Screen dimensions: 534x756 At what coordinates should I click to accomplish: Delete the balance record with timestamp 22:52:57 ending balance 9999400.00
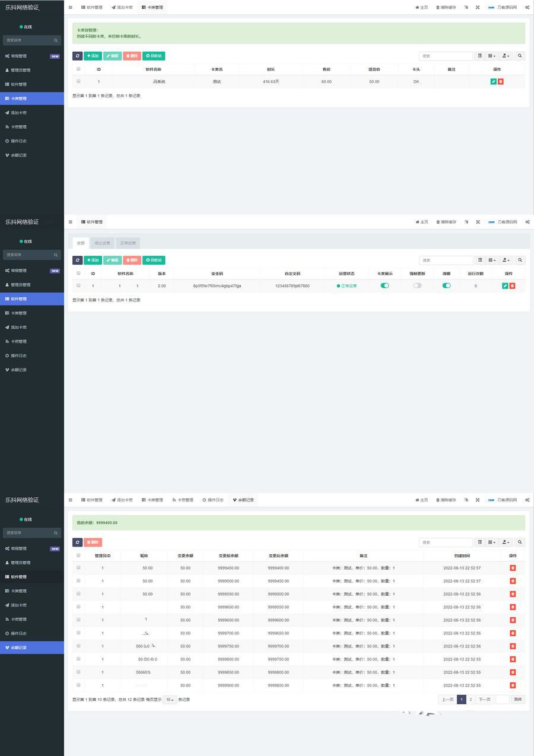[513, 568]
